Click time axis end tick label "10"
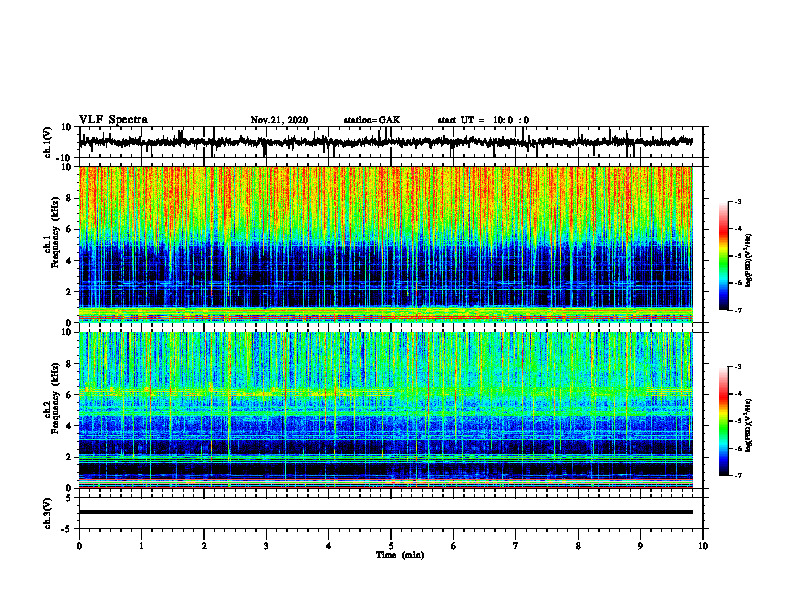 [x=703, y=546]
